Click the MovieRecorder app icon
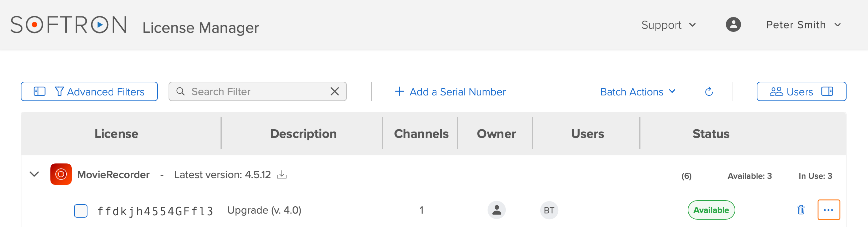 click(x=61, y=174)
